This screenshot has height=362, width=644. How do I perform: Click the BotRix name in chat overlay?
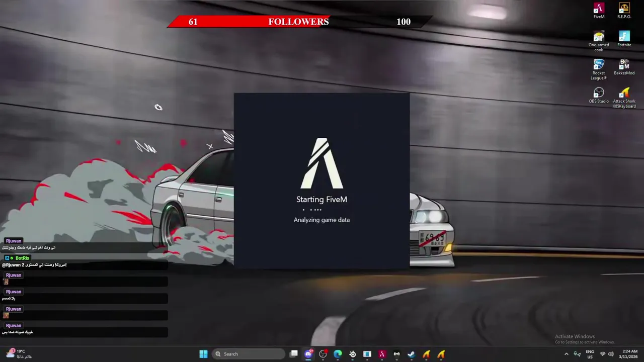click(x=22, y=258)
